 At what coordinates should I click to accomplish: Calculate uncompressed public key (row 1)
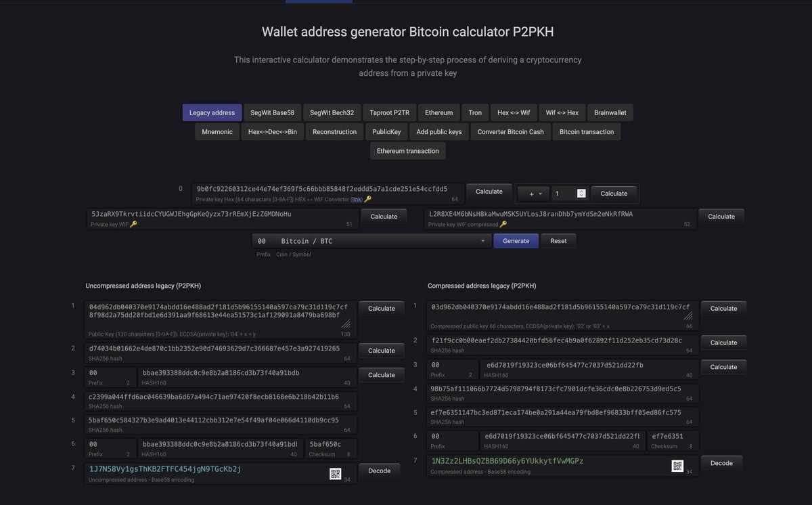(x=381, y=309)
